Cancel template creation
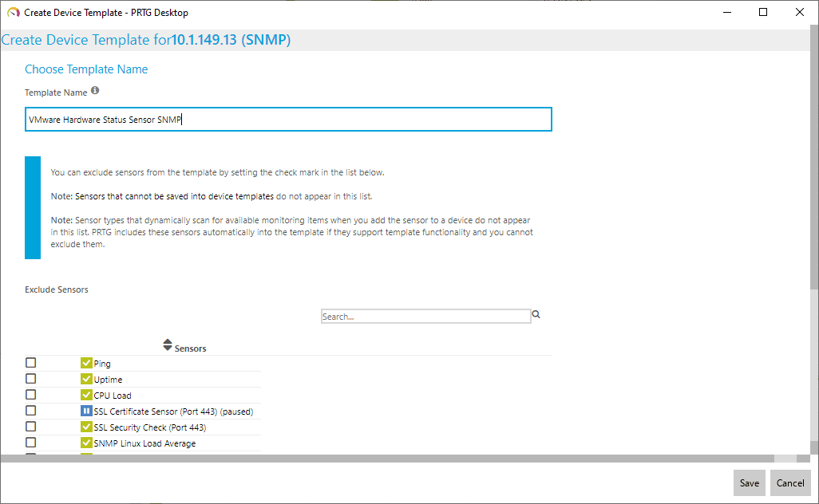This screenshot has height=504, width=819. 790,483
